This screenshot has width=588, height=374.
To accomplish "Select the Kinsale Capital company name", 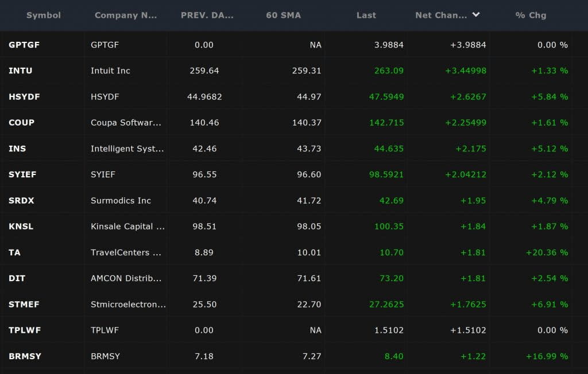I will coord(127,226).
